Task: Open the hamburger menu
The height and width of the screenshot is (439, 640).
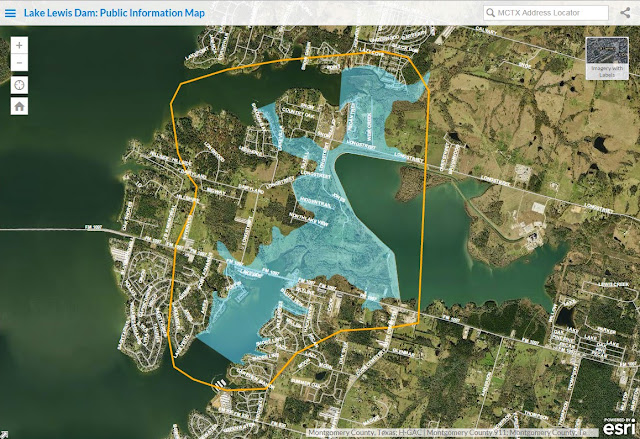Action: pos(10,13)
